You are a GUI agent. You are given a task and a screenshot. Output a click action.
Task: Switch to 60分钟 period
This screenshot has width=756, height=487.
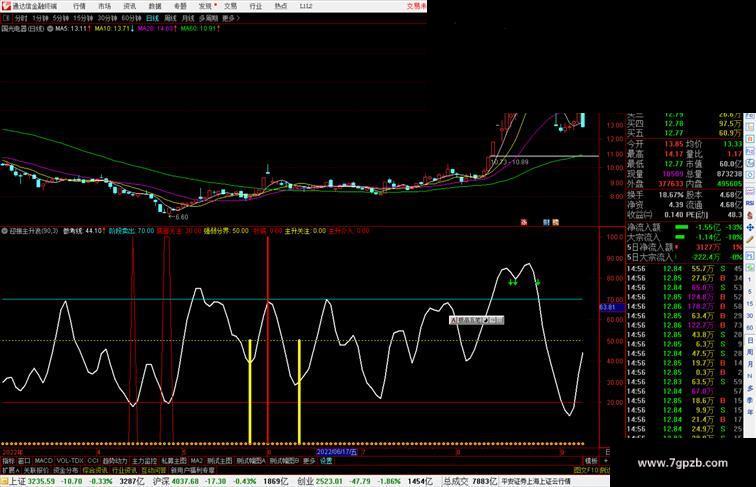131,18
